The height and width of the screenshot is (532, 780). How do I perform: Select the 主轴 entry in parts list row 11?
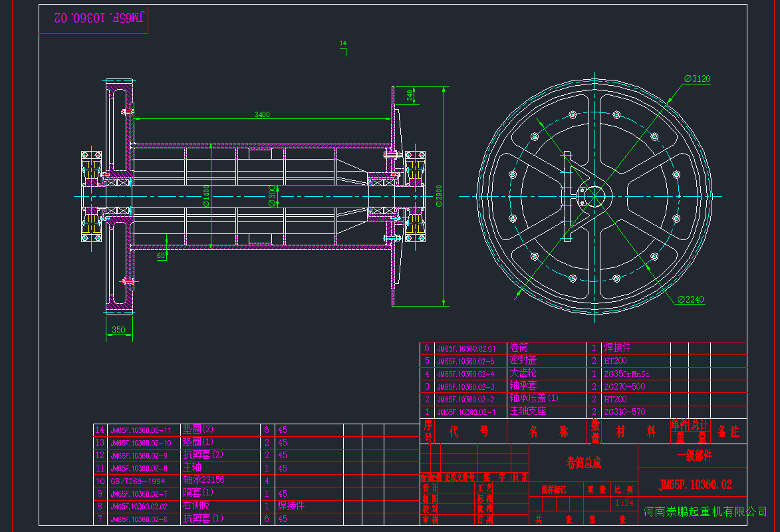click(x=192, y=467)
